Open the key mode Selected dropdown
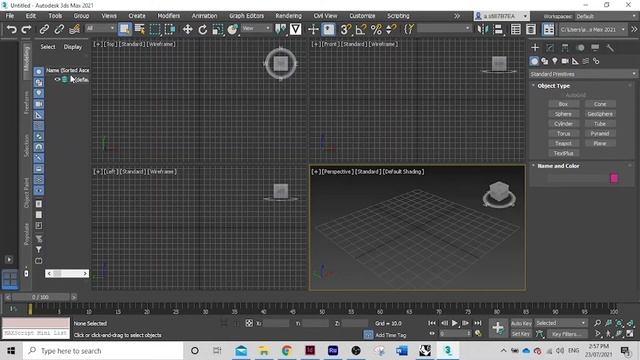 click(x=561, y=323)
